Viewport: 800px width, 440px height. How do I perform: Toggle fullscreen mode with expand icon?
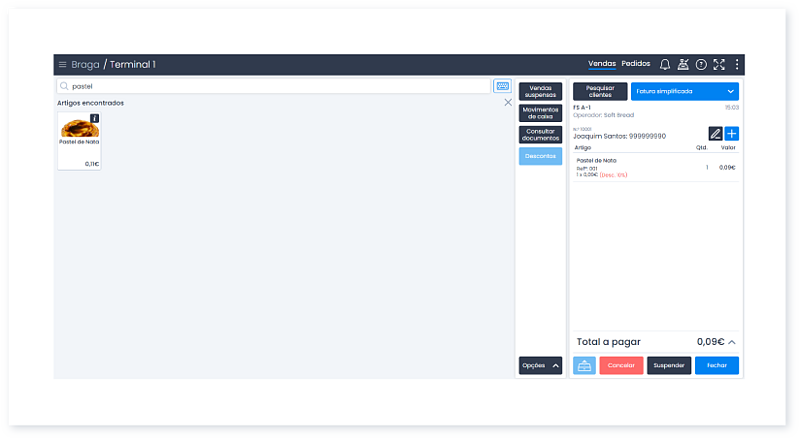[719, 65]
